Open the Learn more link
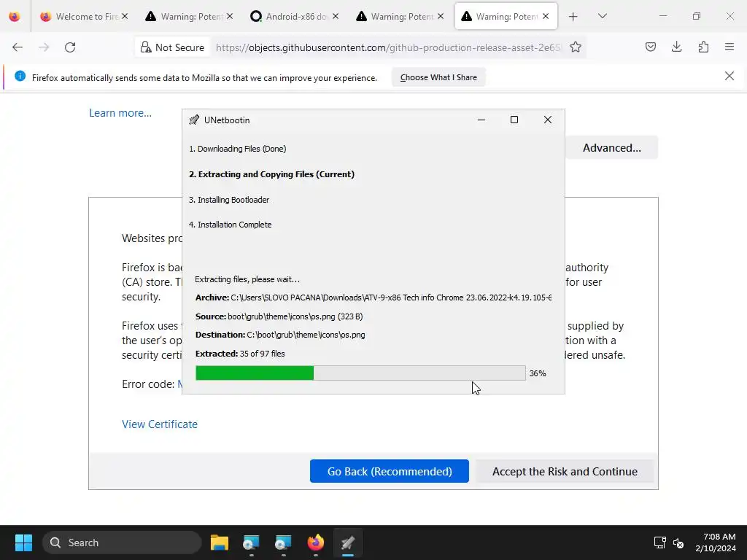 (120, 113)
